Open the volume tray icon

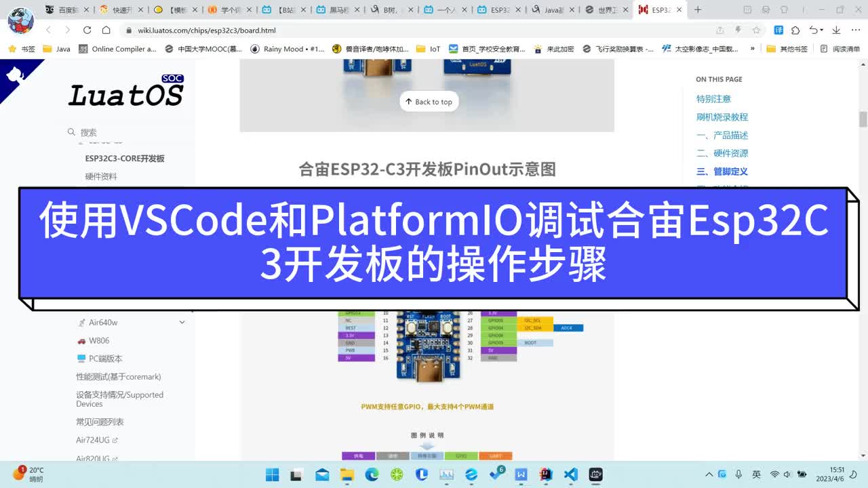789,474
